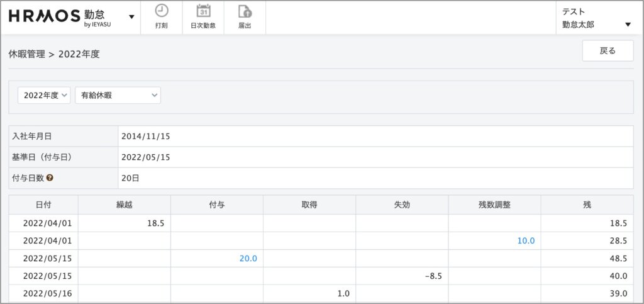Click the blue 20.0 granted days link
644x304 pixels.
tap(248, 258)
